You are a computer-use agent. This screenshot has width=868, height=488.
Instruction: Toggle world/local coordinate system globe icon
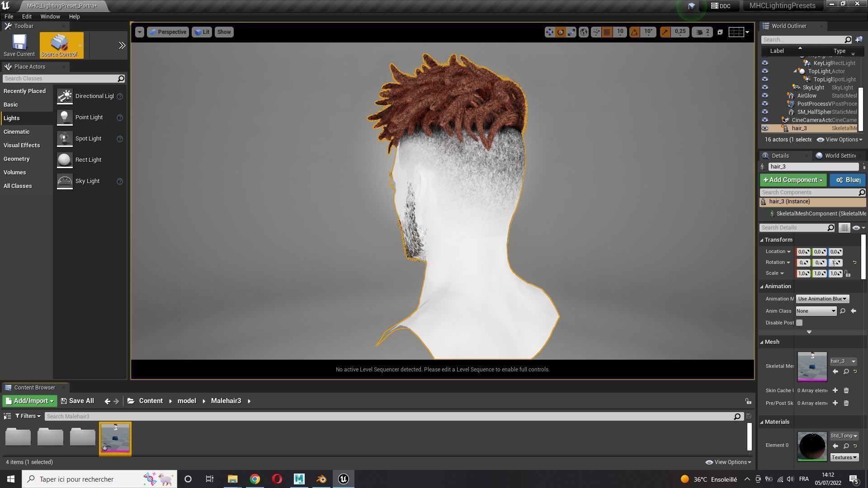point(584,32)
